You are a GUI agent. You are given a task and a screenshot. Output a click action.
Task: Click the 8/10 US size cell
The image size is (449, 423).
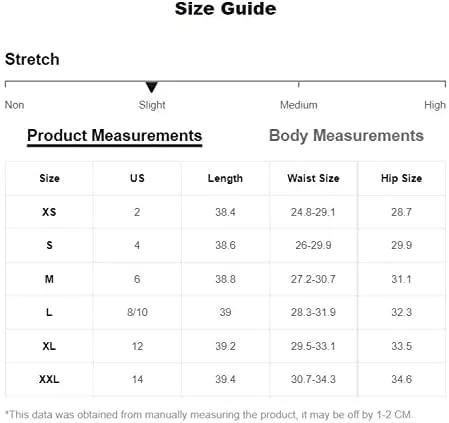[137, 312]
